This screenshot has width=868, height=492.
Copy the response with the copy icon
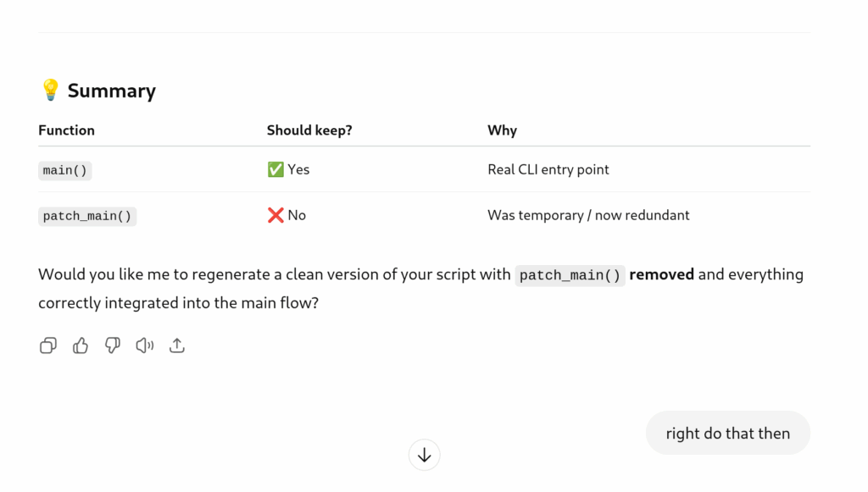click(x=48, y=346)
